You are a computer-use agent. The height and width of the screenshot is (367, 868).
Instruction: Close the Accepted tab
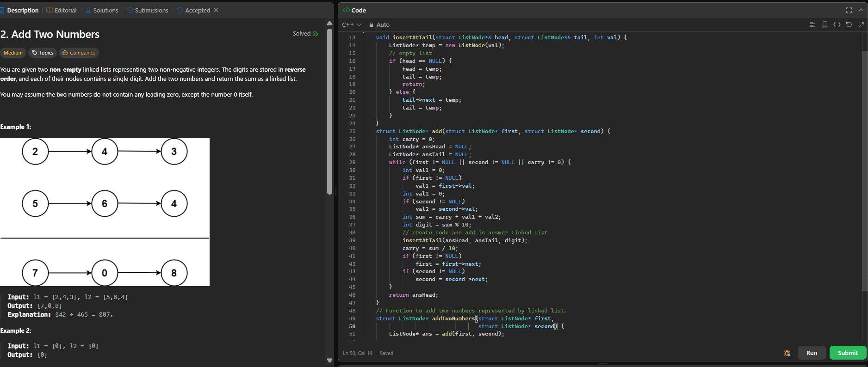tap(216, 10)
